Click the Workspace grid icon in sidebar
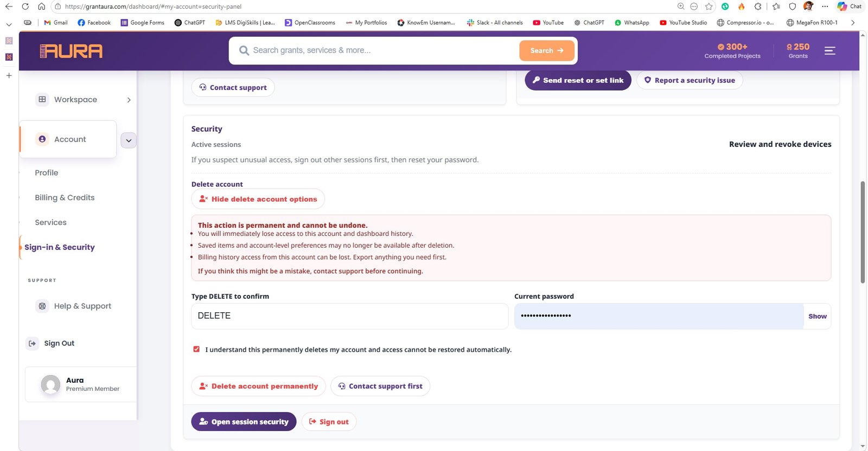The width and height of the screenshot is (868, 451). point(42,100)
